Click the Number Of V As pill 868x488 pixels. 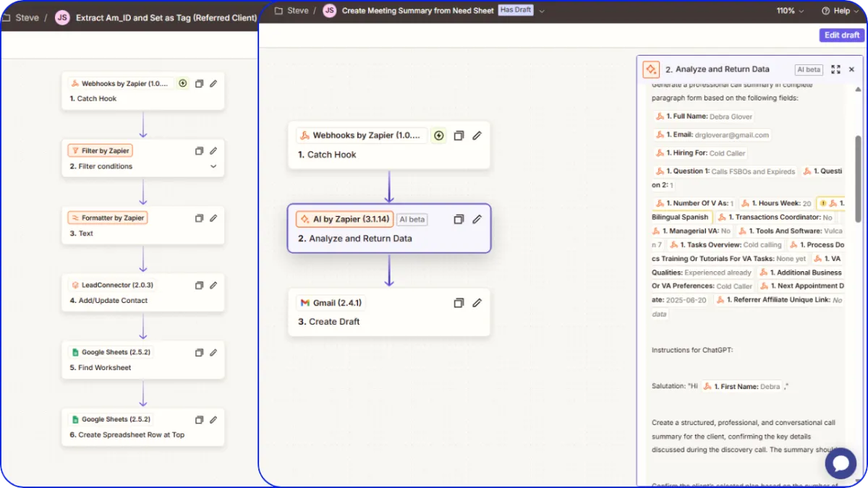coord(694,203)
